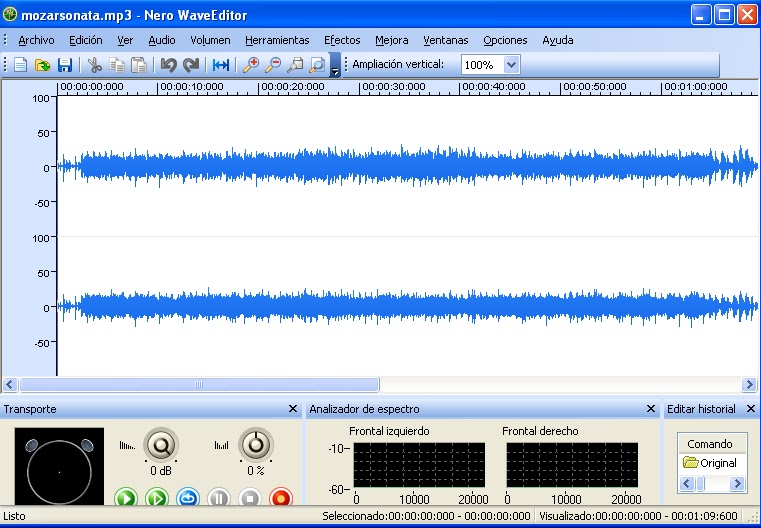
Task: Create a new file with the blank page icon
Action: point(20,65)
